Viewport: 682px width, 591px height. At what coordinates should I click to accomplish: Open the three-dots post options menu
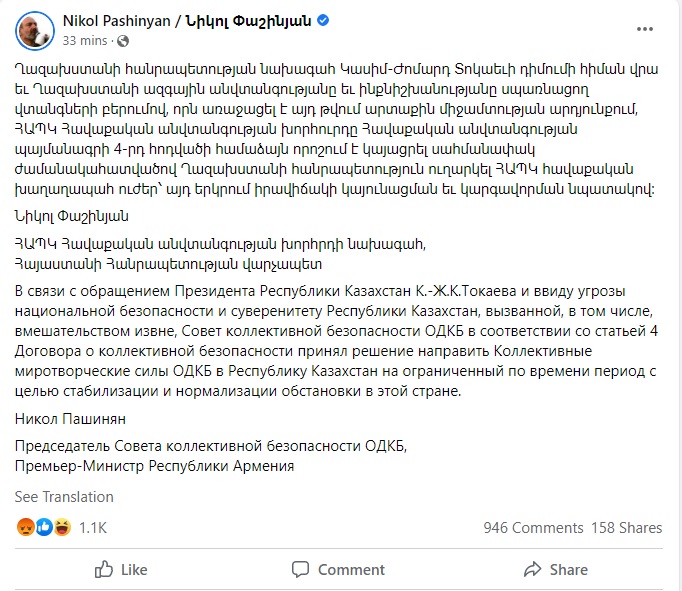[645, 29]
